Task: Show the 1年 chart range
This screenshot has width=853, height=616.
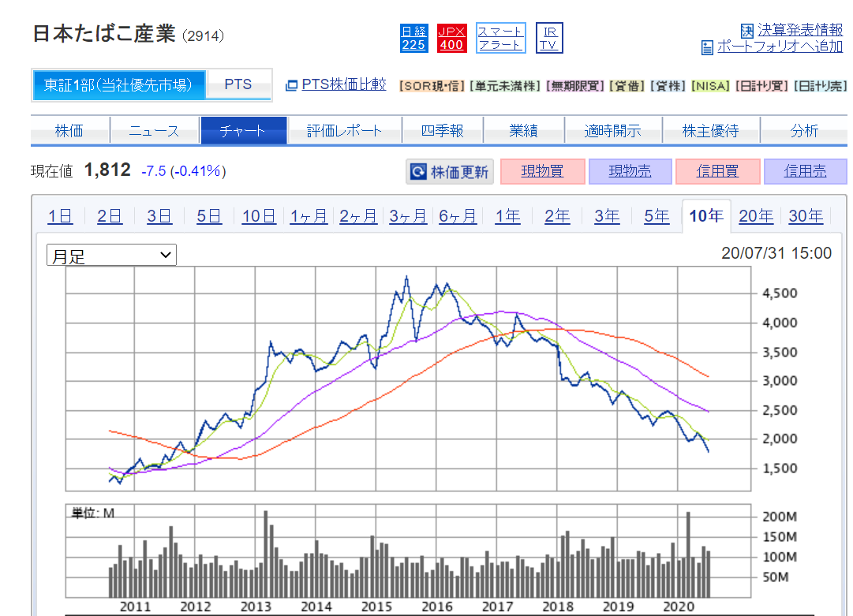Action: pyautogui.click(x=507, y=216)
